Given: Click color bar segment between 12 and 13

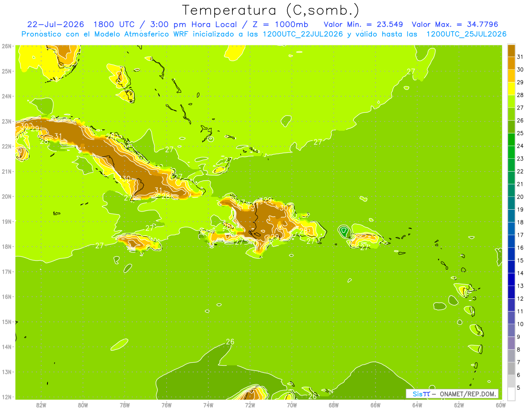Looking at the screenshot, I should 511,292.
